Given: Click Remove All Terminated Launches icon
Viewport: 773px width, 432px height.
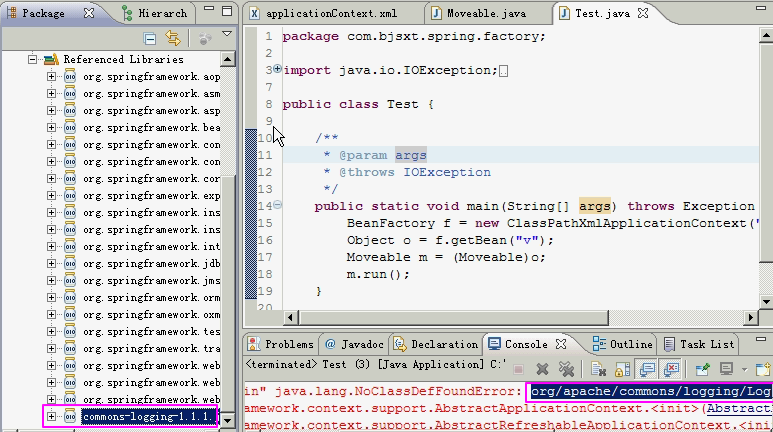Looking at the screenshot, I should pos(565,369).
